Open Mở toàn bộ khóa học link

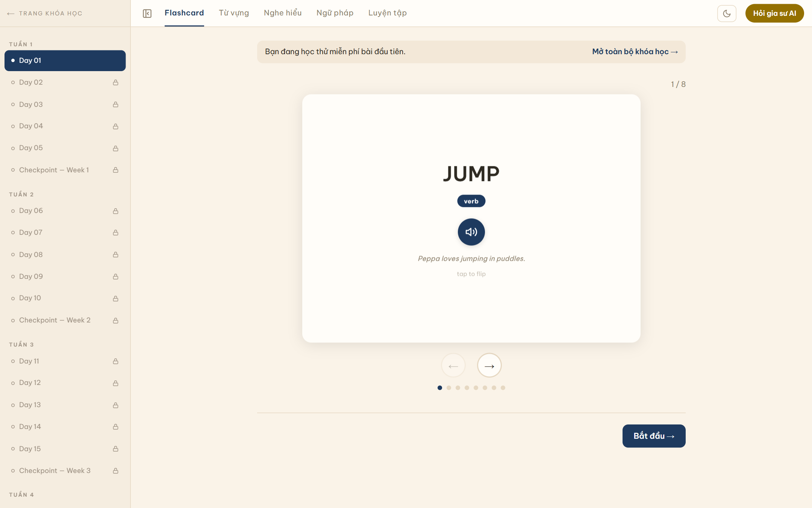635,52
